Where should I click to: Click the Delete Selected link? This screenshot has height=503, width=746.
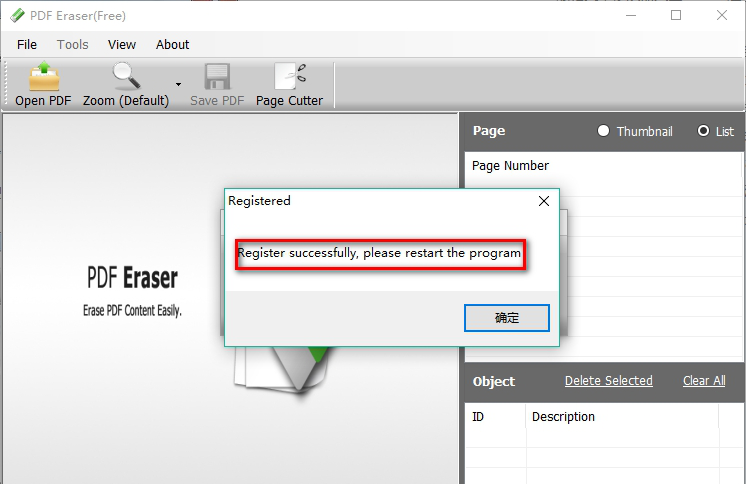tap(609, 381)
